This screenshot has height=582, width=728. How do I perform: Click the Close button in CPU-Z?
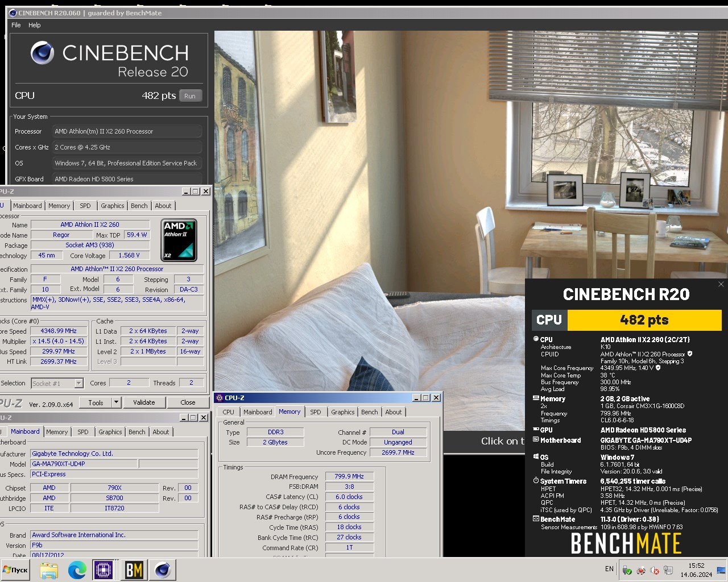pos(188,402)
